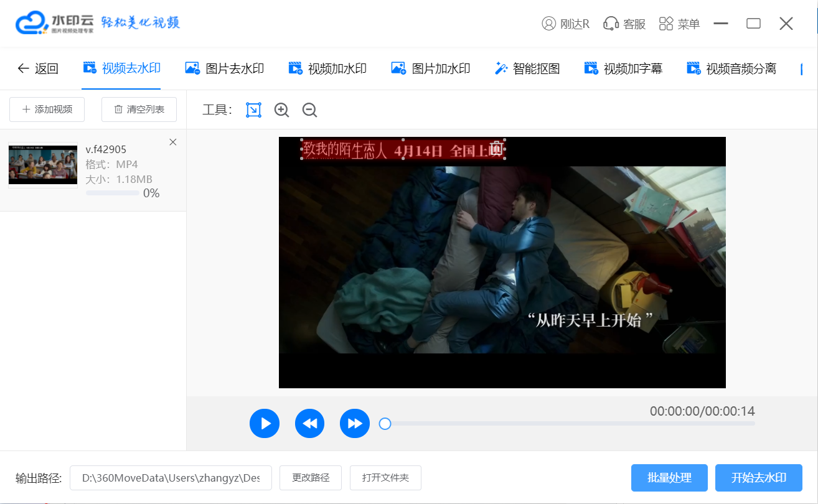818x504 pixels.
Task: Open the 视频加水印 tab
Action: coord(327,68)
